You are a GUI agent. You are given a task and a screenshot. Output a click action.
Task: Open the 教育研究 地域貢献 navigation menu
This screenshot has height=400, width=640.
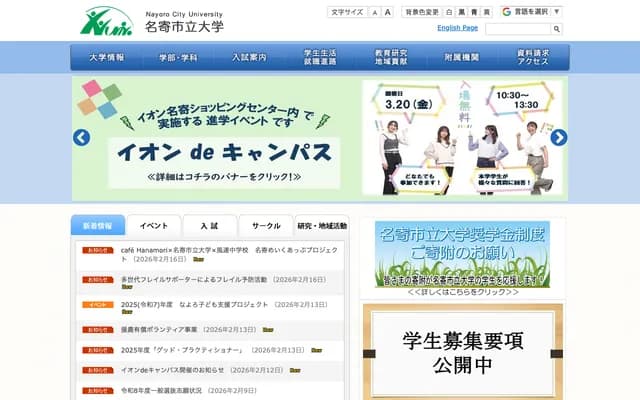tap(391, 58)
